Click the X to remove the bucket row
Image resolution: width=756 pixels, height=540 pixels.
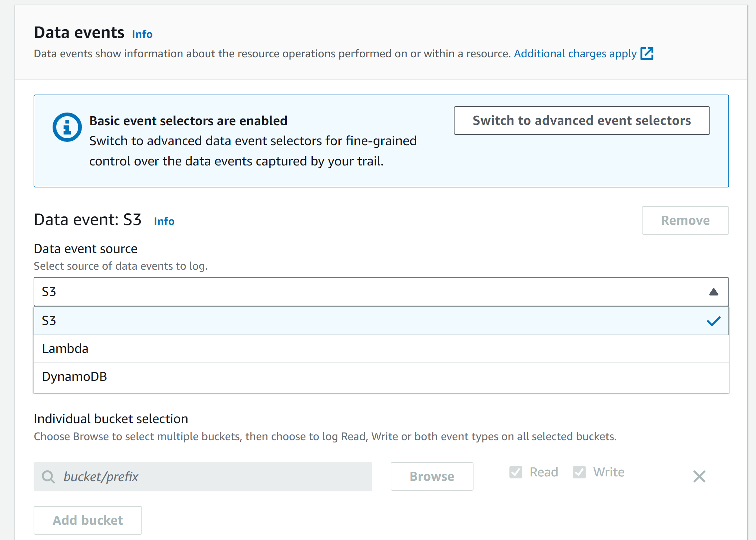tap(699, 476)
